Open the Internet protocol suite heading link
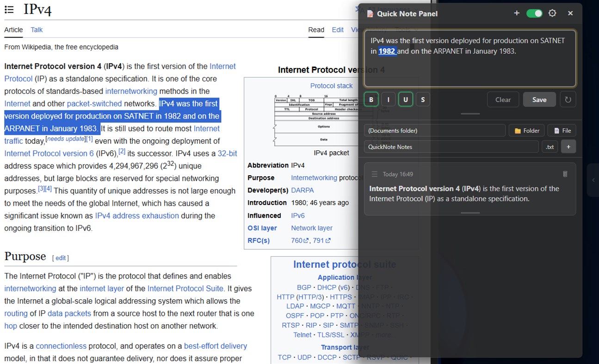This screenshot has width=599, height=364. point(345,265)
